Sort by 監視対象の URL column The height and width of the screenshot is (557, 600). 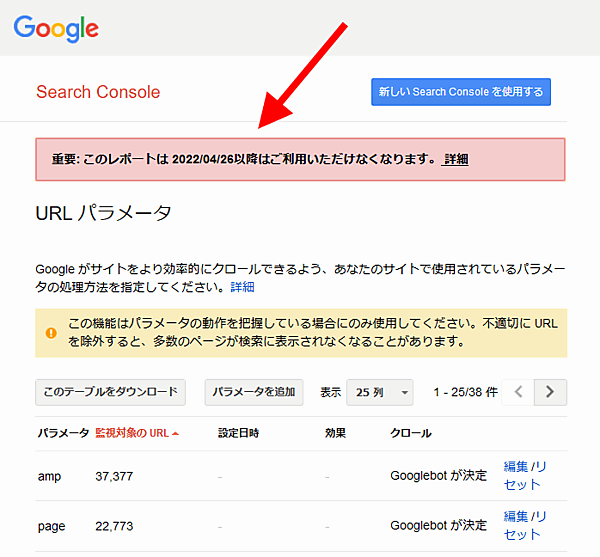[x=137, y=433]
